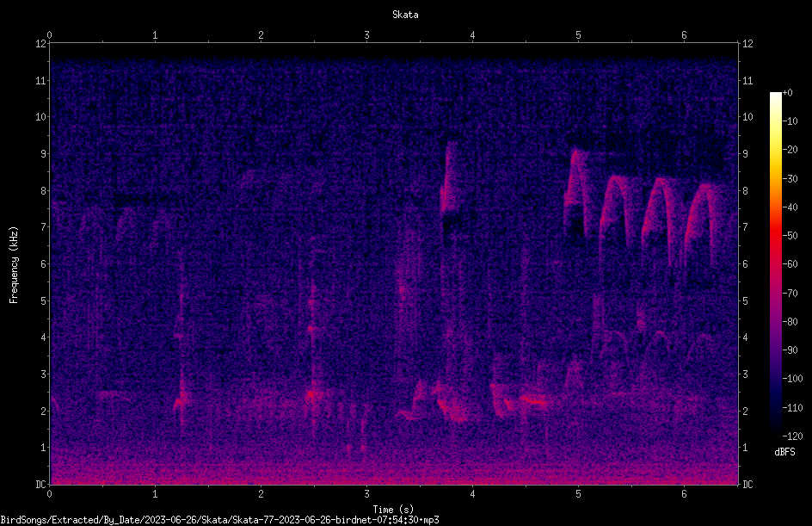Click the "Time (s)" axis label
Viewport: 812px width, 526px height.
pos(393,510)
